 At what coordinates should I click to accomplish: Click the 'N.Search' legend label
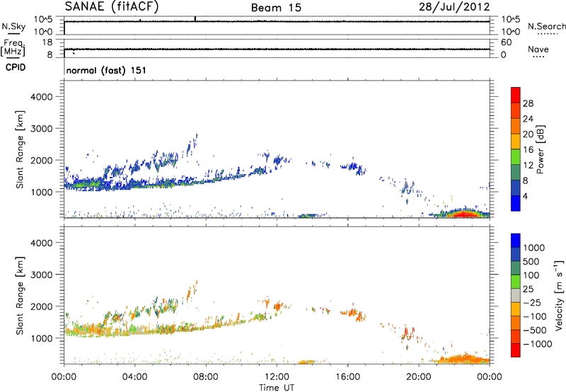tap(546, 26)
